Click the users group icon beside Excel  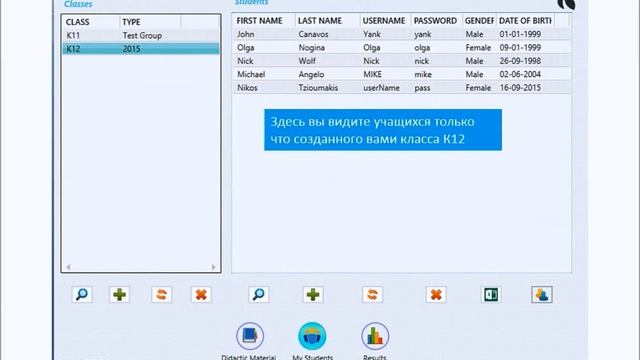[542, 294]
